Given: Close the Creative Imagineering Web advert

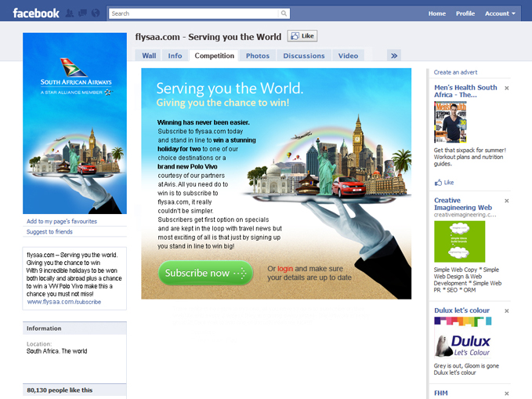Looking at the screenshot, I should (507, 201).
